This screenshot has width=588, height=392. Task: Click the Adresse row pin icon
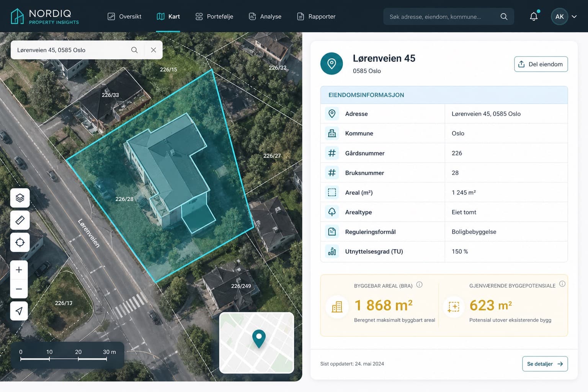(x=332, y=114)
